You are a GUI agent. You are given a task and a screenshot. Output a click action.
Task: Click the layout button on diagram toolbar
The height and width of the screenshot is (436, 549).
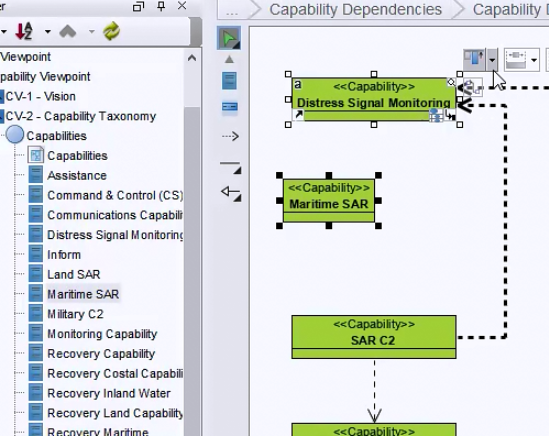[x=474, y=60]
